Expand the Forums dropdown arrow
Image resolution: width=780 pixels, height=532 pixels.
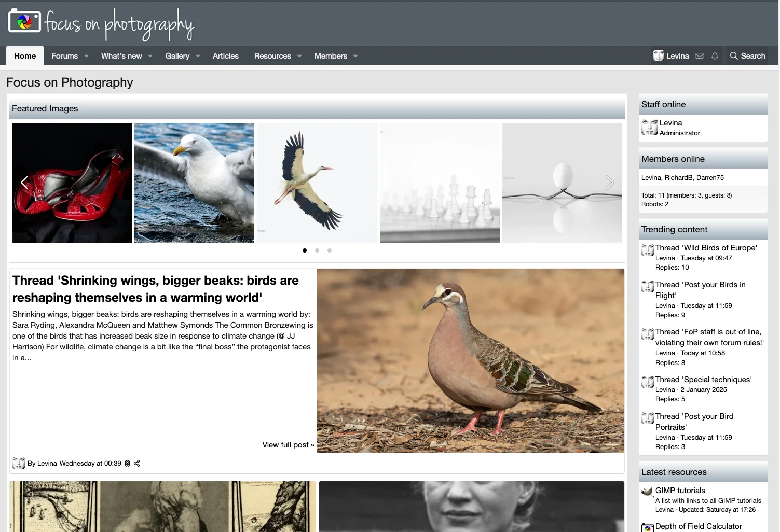tap(86, 56)
